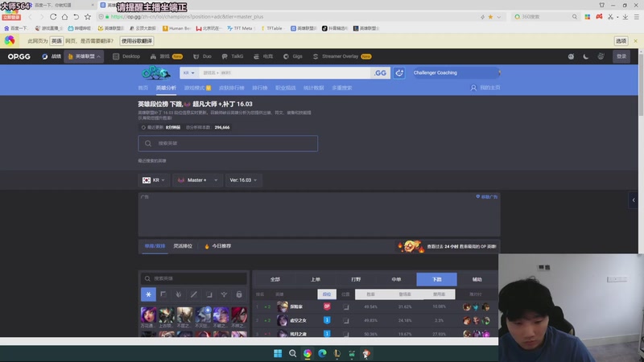Click the summoner name search field

tap(285, 72)
